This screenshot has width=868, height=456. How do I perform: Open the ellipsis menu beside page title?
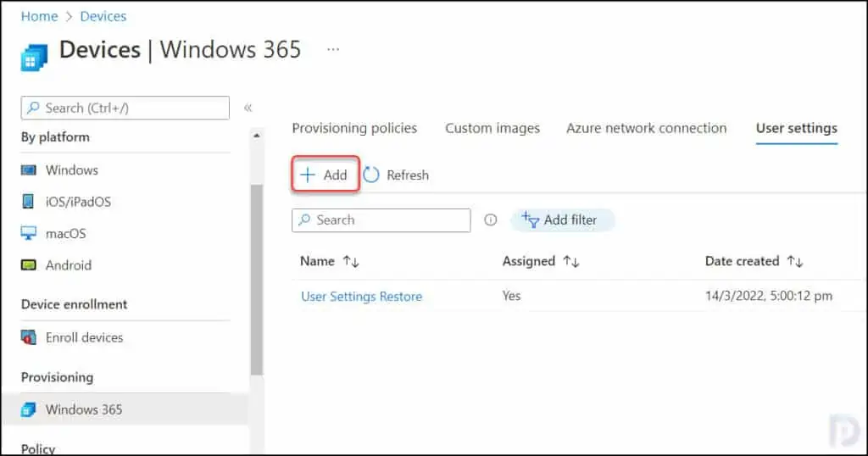[x=332, y=49]
